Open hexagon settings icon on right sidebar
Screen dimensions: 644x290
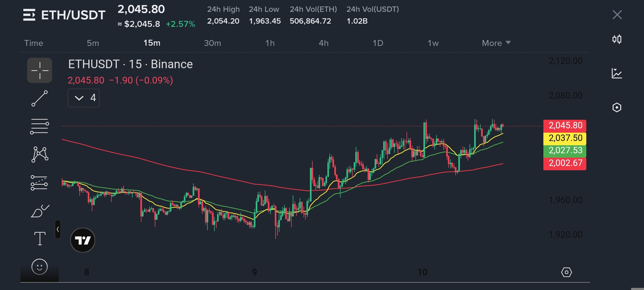[617, 107]
